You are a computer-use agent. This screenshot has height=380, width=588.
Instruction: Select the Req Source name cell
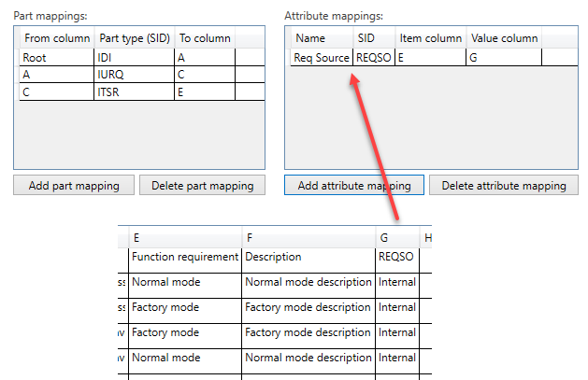point(322,58)
